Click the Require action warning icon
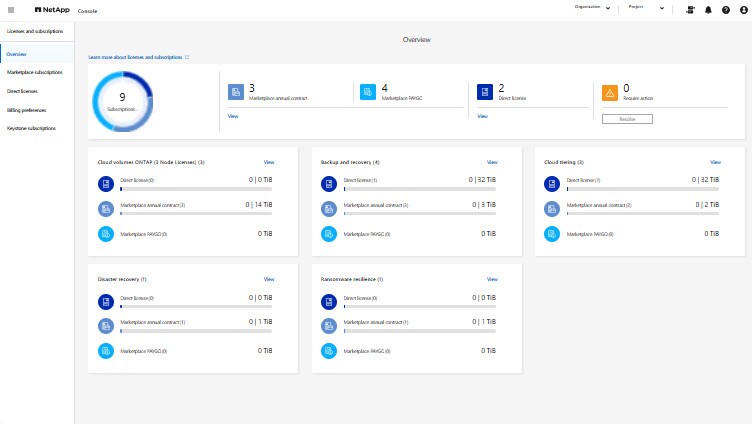The width and height of the screenshot is (752, 424). pos(609,93)
